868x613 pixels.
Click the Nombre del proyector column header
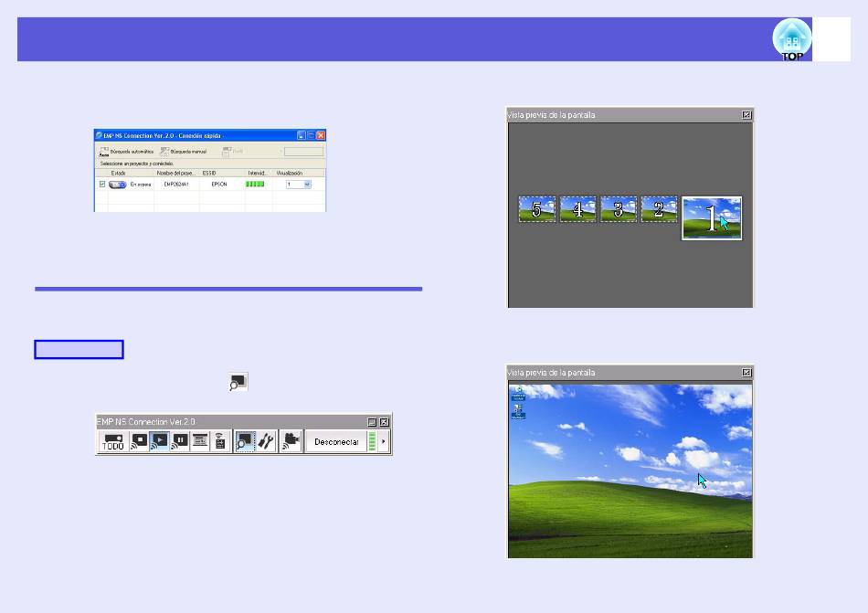point(176,174)
